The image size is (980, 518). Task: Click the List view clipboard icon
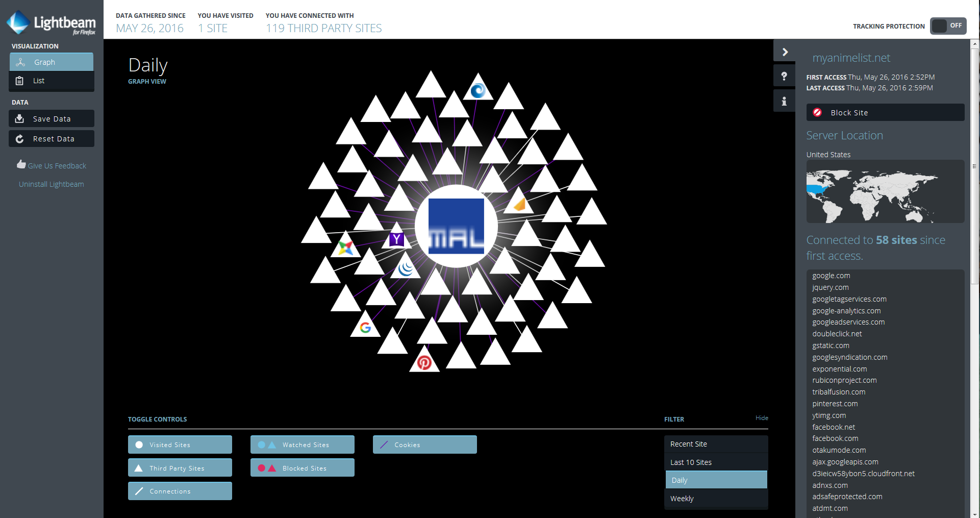[19, 81]
